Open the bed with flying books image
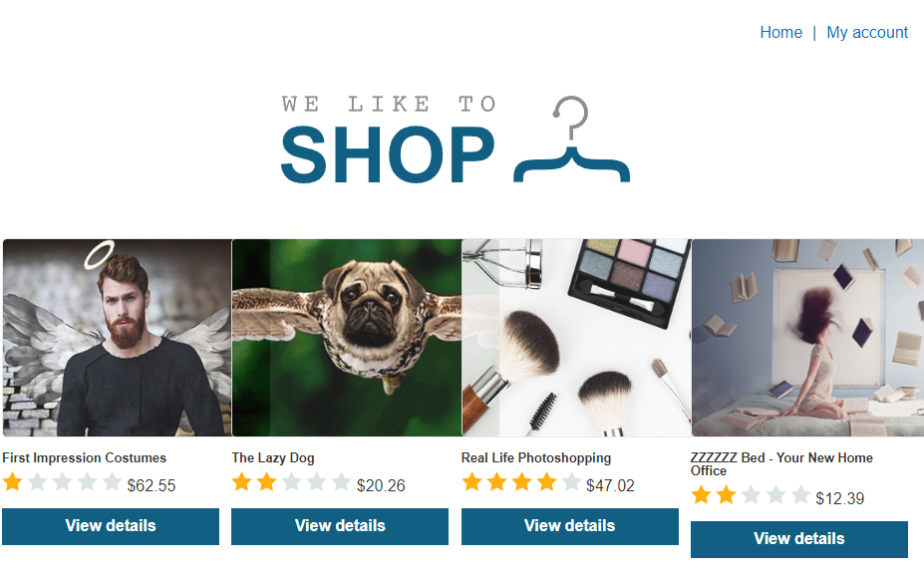Viewport: 924px width, 576px height. (x=808, y=338)
